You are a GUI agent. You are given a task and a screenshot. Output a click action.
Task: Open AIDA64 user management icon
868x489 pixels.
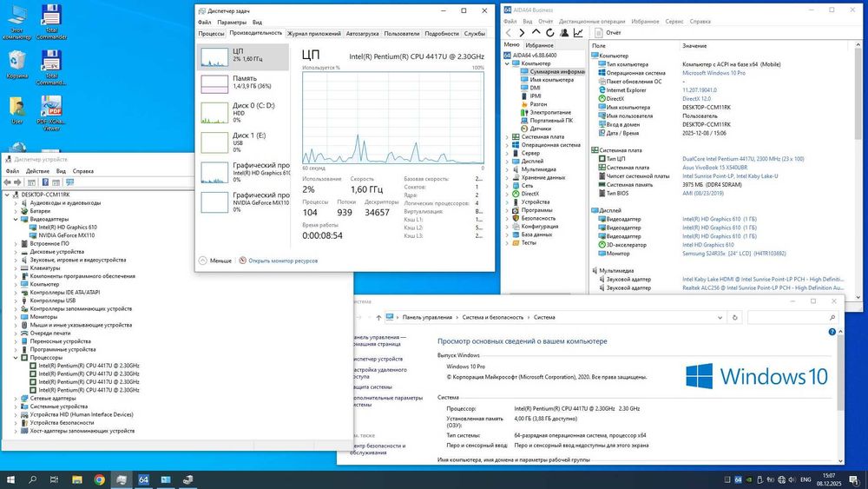point(564,33)
